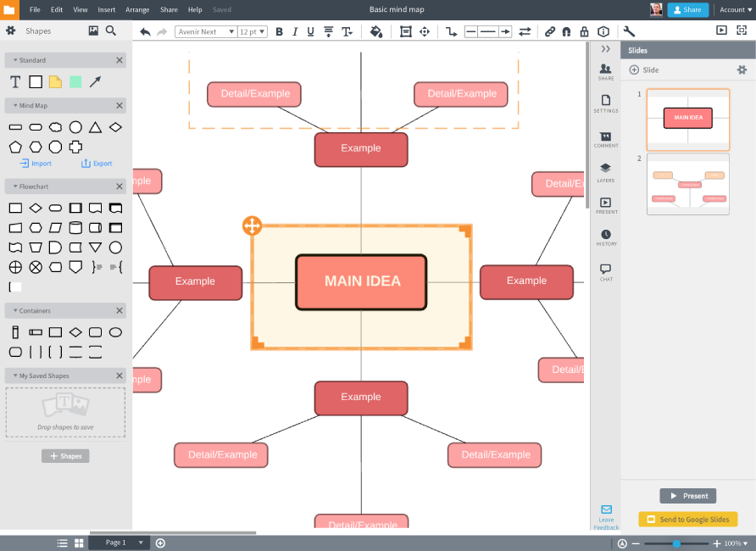Close the Flowchart shapes section
Image resolution: width=756 pixels, height=551 pixels.
[119, 186]
